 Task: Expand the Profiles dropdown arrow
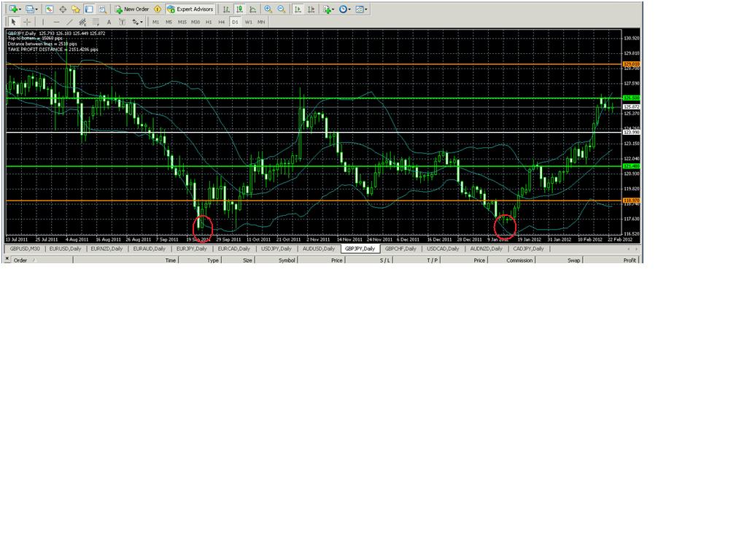(36, 9)
